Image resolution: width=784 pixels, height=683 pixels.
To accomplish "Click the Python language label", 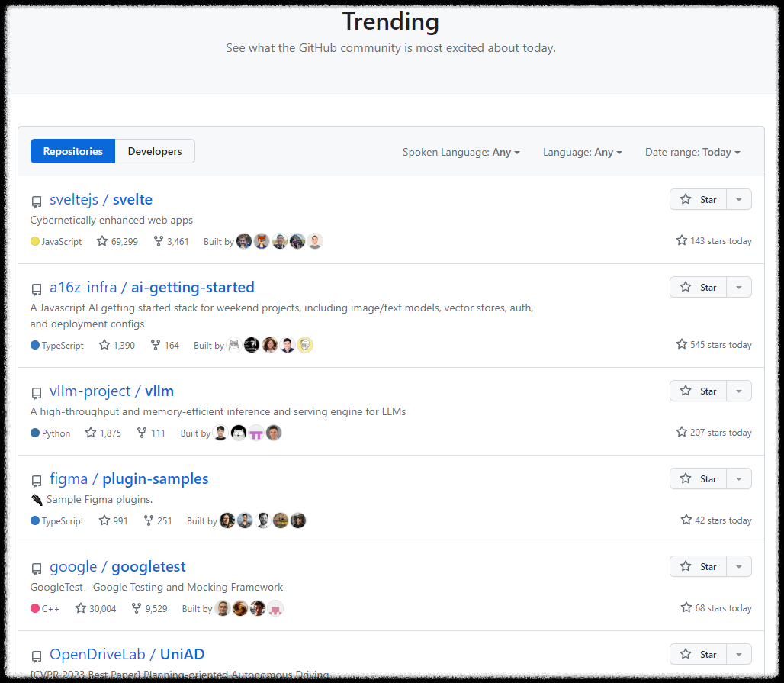I will [50, 433].
